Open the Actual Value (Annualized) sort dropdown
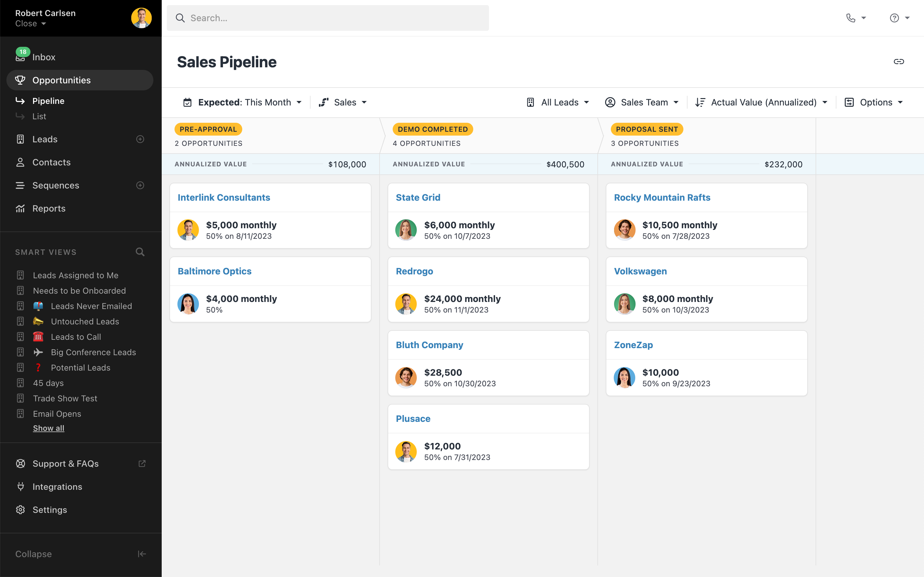Screen dimensions: 924x577 click(x=761, y=102)
